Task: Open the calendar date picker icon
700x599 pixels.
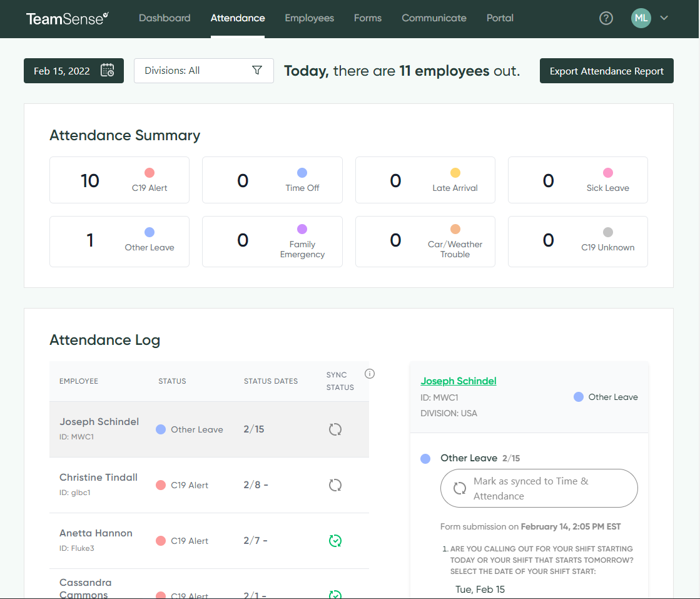Action: [107, 70]
